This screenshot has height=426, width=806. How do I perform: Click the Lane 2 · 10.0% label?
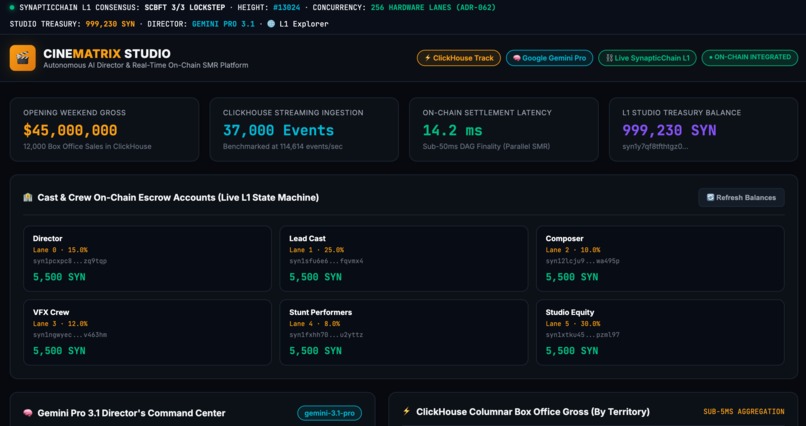pos(573,250)
